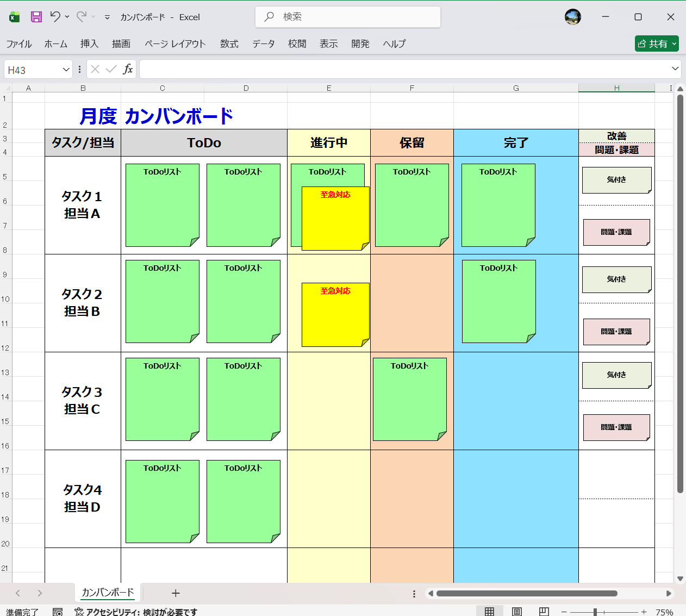
Task: Open the Quick Access Toolbar customize arrow
Action: 107,17
